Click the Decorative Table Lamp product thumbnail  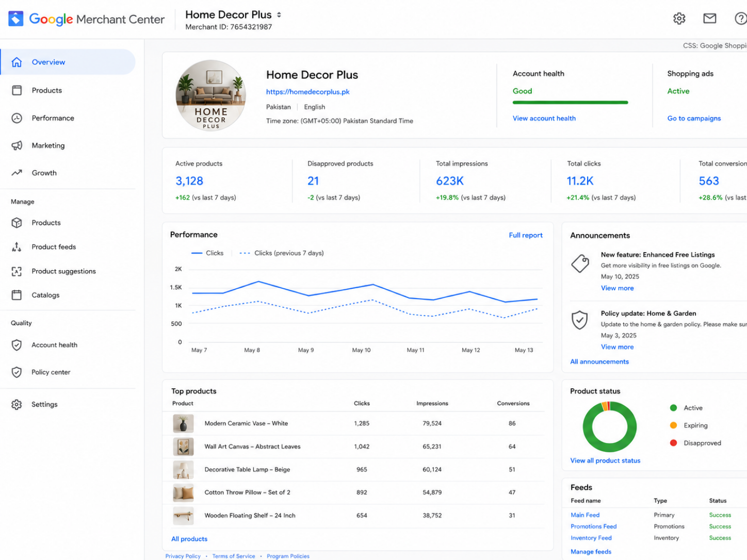(x=183, y=470)
